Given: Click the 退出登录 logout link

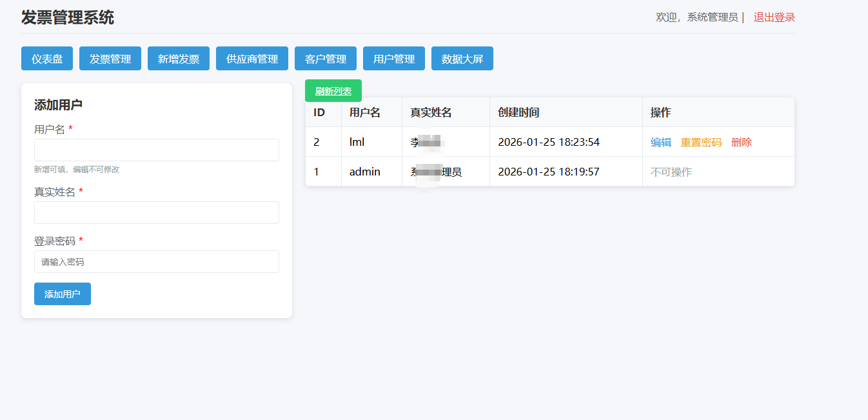Looking at the screenshot, I should tap(774, 17).
